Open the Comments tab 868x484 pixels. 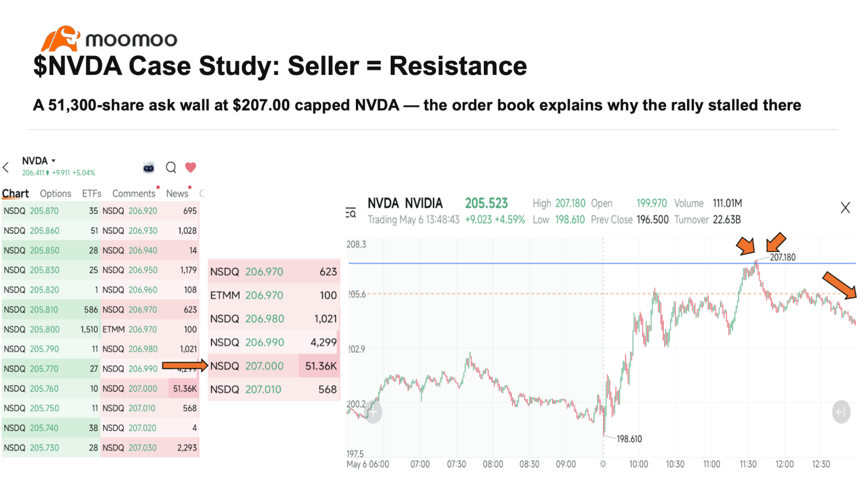pyautogui.click(x=133, y=193)
